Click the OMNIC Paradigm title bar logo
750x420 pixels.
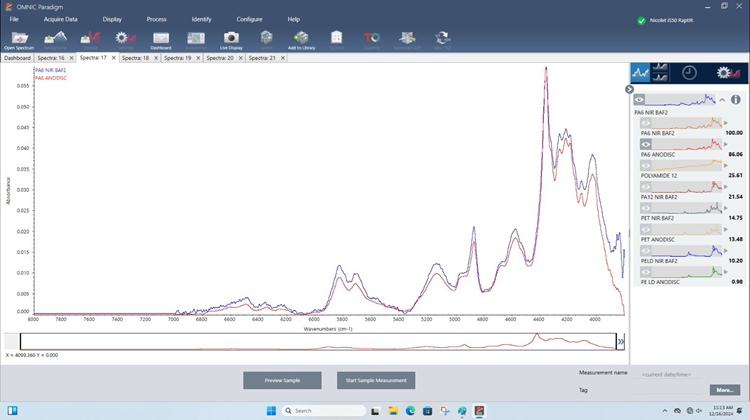point(8,7)
